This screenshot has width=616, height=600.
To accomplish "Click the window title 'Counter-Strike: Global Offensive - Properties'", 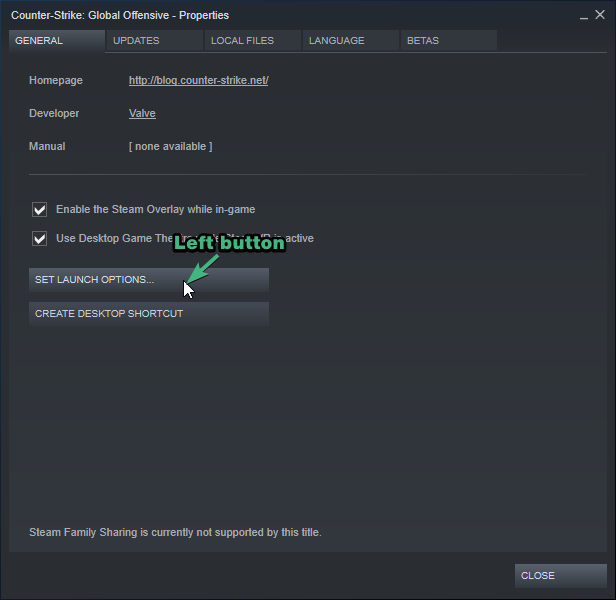I will (120, 15).
